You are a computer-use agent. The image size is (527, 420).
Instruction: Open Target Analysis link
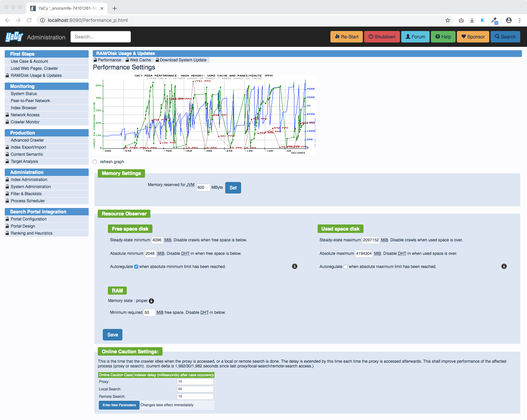(x=47, y=161)
